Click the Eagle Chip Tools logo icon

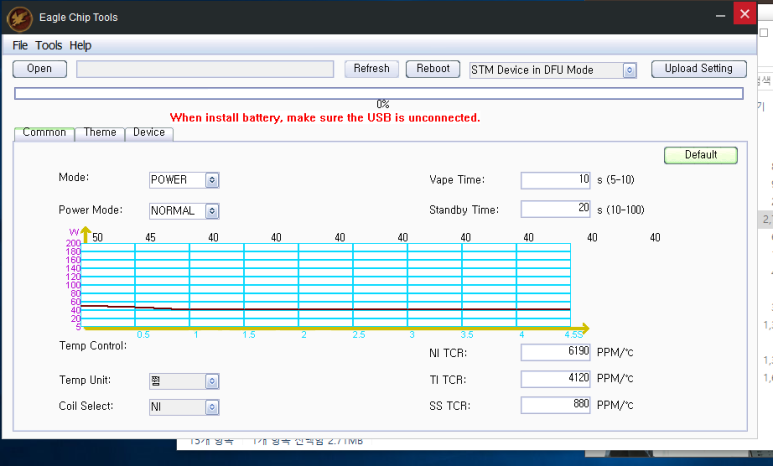click(x=20, y=19)
